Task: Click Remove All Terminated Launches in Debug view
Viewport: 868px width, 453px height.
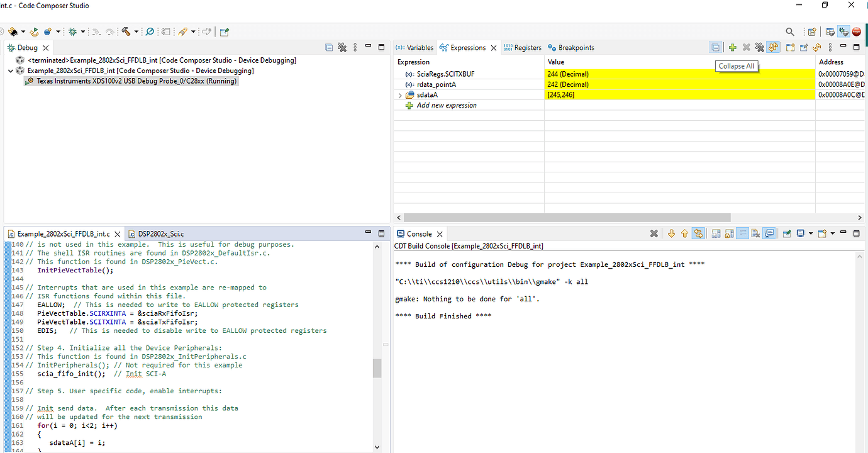Action: [342, 47]
